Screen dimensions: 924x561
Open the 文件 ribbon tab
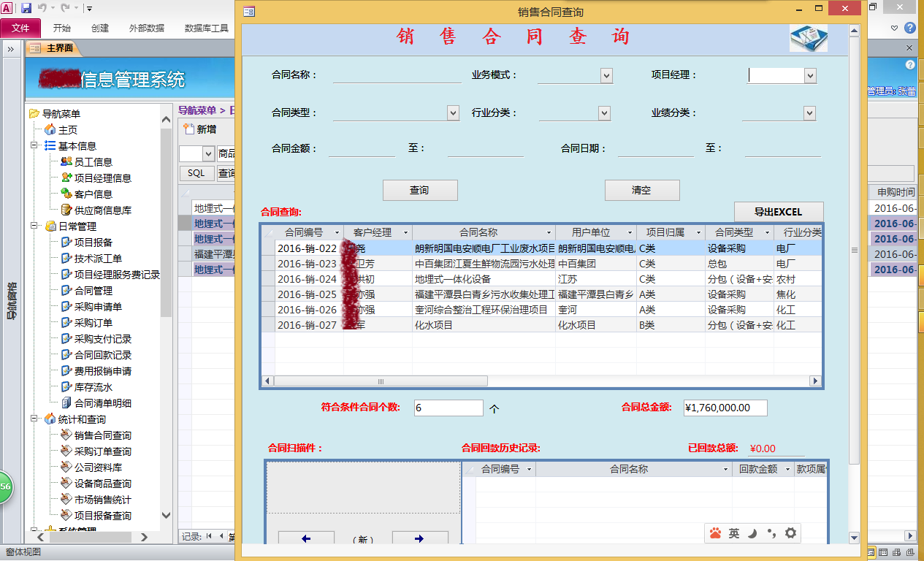coord(20,28)
